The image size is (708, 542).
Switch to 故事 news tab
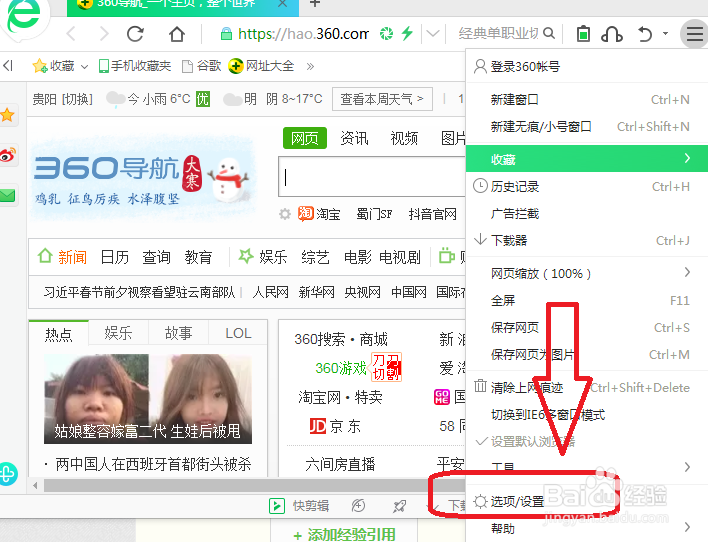click(178, 333)
